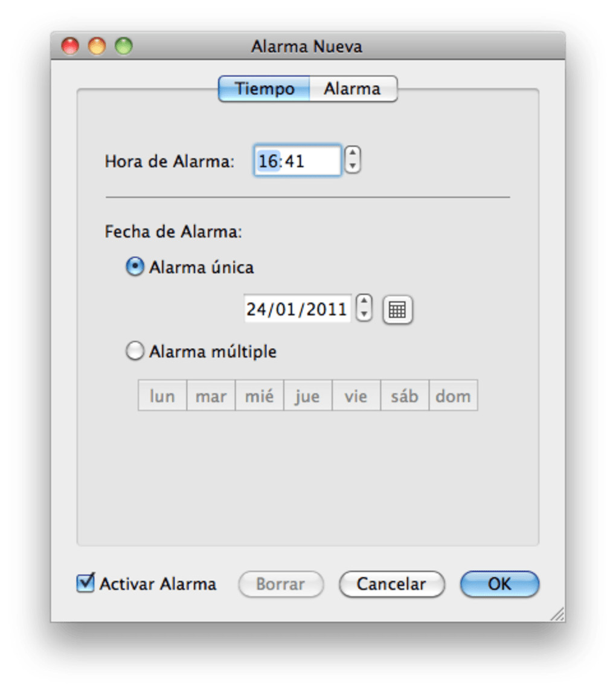Image resolution: width=616 pixels, height=692 pixels.
Task: Decrement the alarm date stepper down
Action: 364,315
